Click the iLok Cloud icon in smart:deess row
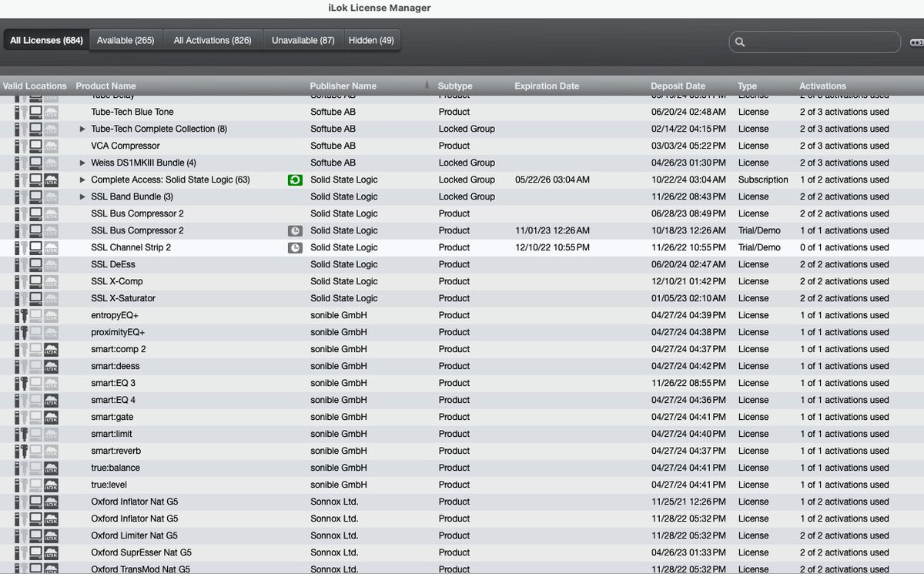Screen dimensions: 924x574 point(51,366)
